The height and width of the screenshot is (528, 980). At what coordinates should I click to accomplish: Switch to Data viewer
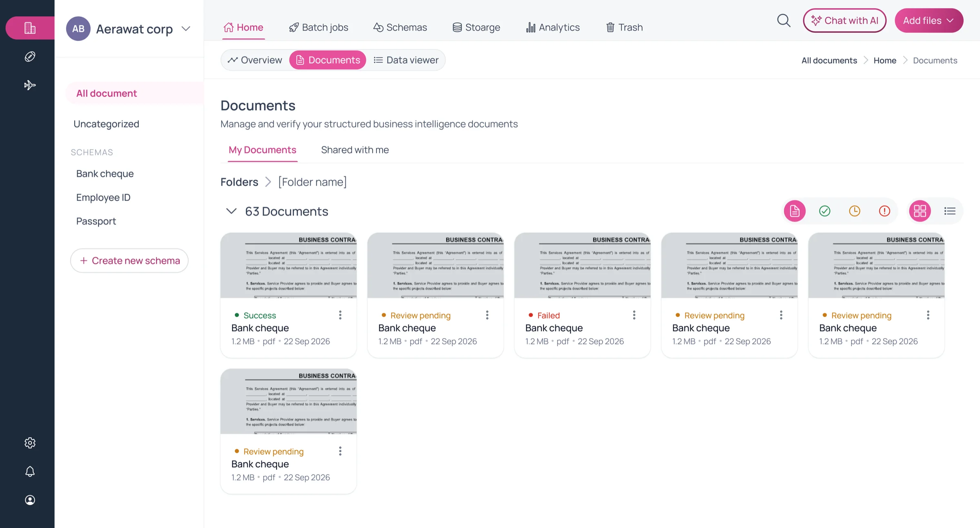[x=406, y=60]
